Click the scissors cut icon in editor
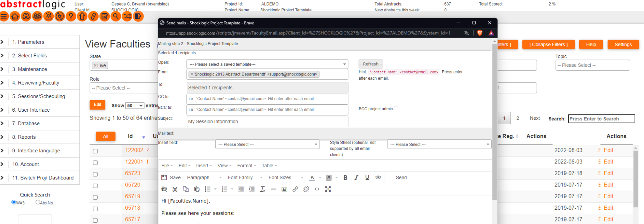 coord(175,189)
